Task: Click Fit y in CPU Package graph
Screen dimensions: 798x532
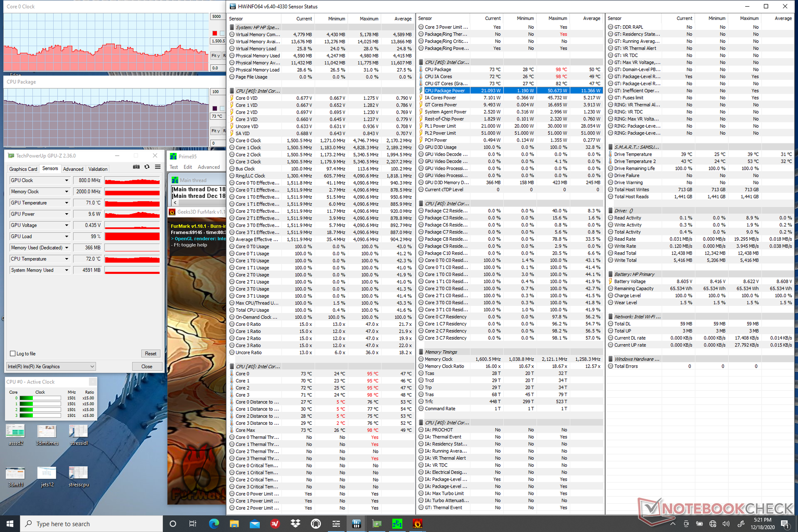Action: tap(215, 131)
